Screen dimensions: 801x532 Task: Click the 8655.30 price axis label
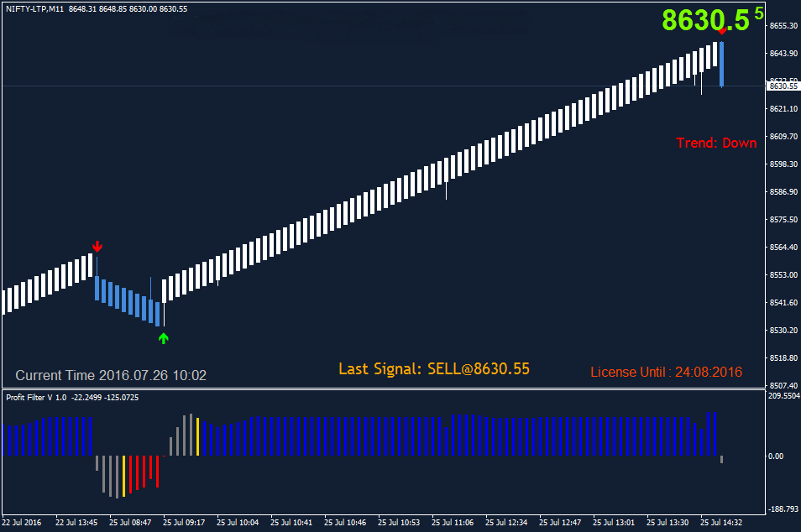coord(783,25)
